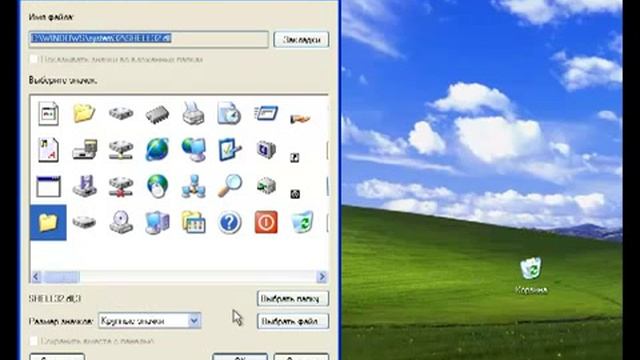The image size is (640, 360).
Task: Select the blank window icon in third row
Action: coord(49,187)
